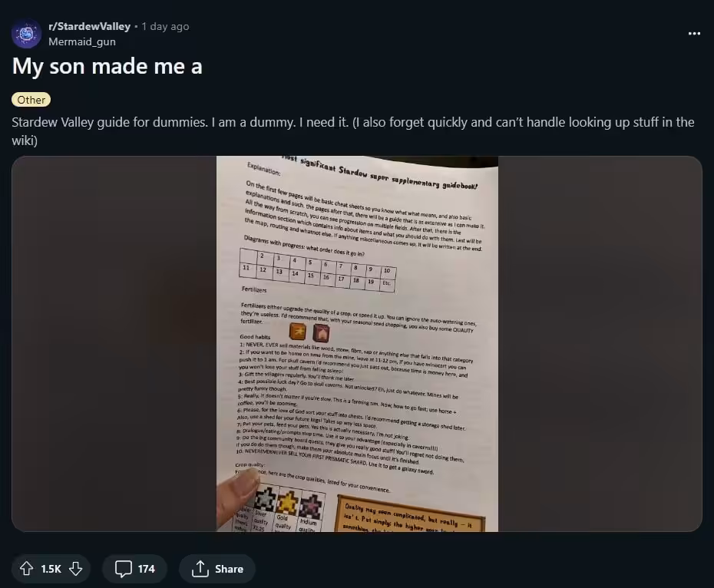Upvote the post
Image resolution: width=714 pixels, height=588 pixels.
tap(26, 568)
